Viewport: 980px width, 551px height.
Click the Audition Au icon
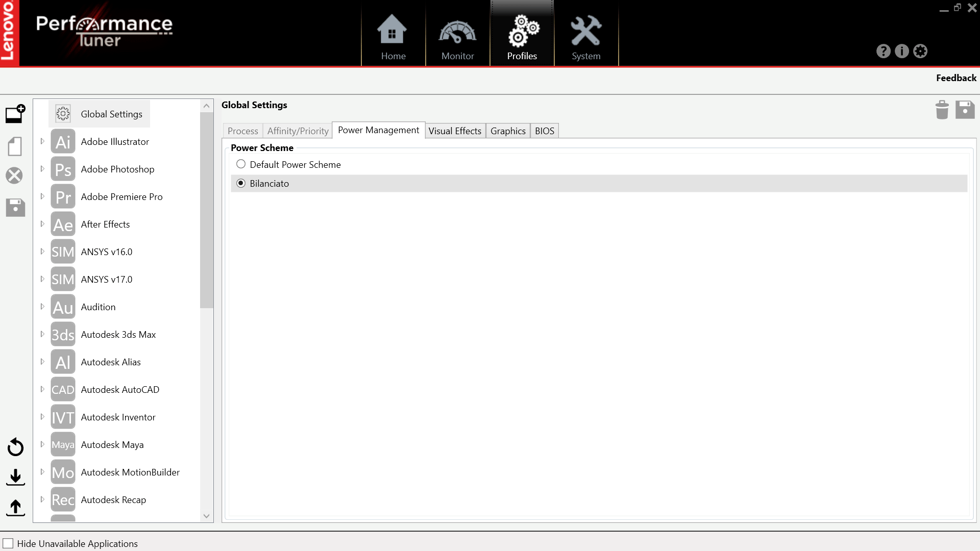pos(63,307)
